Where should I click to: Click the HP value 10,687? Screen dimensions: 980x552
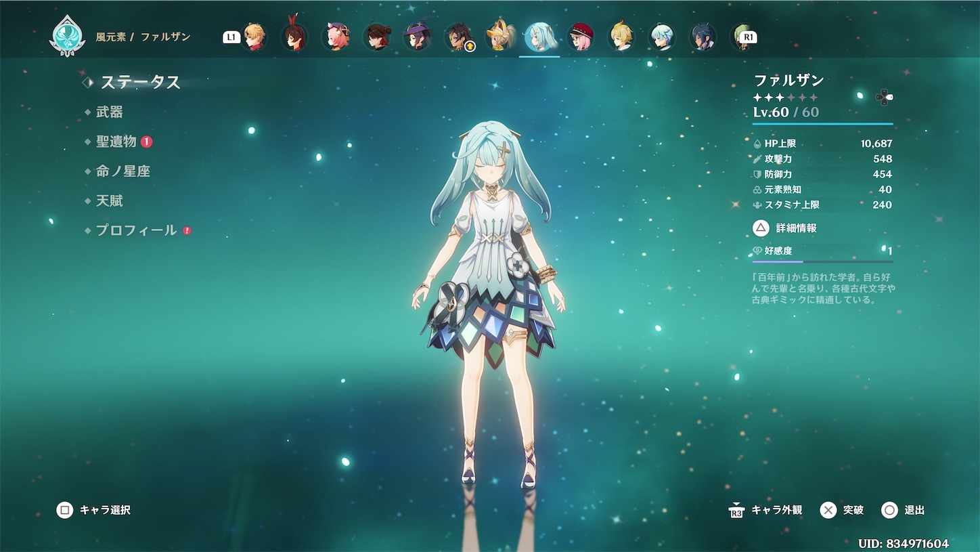(x=876, y=144)
